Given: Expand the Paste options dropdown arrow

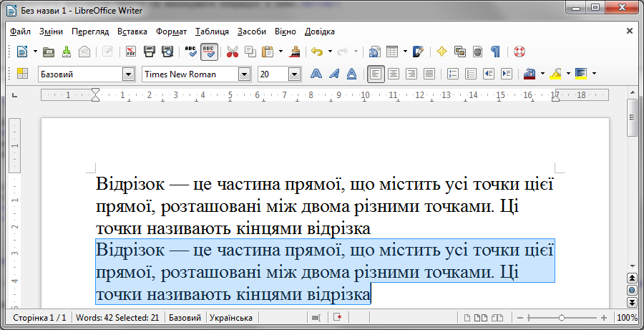Looking at the screenshot, I should (281, 52).
